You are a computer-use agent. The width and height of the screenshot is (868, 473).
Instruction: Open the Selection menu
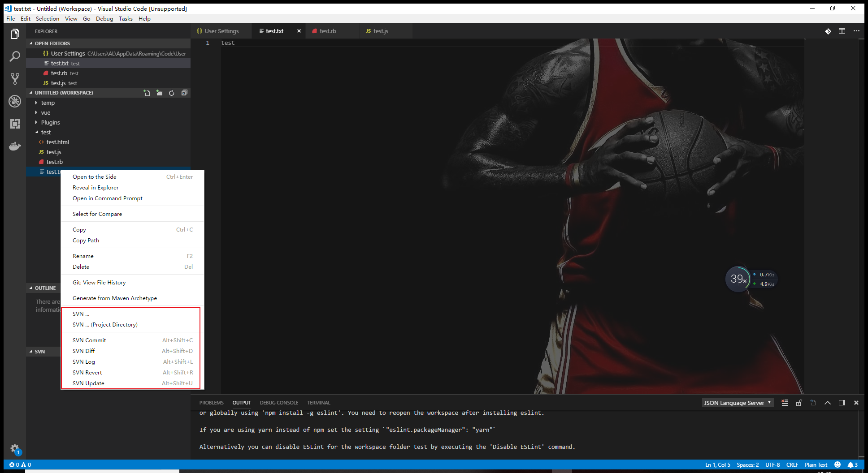click(x=48, y=18)
